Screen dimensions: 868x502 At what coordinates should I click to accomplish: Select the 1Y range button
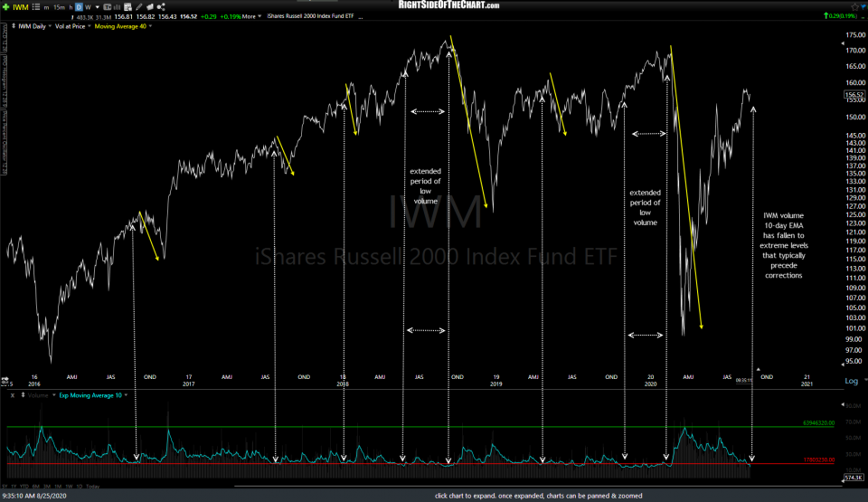click(14, 487)
